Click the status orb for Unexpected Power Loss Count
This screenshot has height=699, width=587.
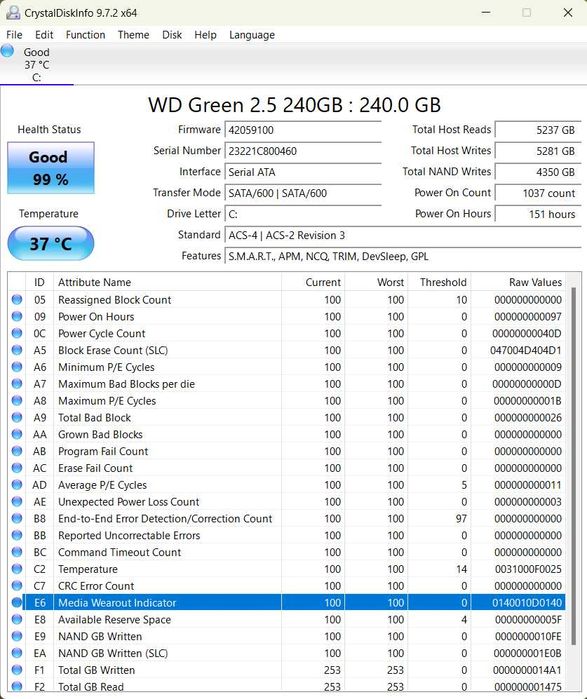click(x=17, y=502)
